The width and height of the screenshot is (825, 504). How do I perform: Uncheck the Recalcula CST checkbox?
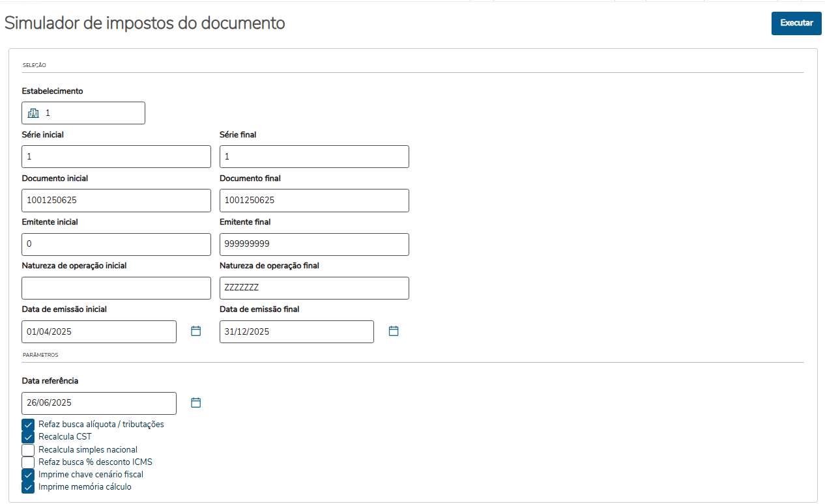pos(28,437)
